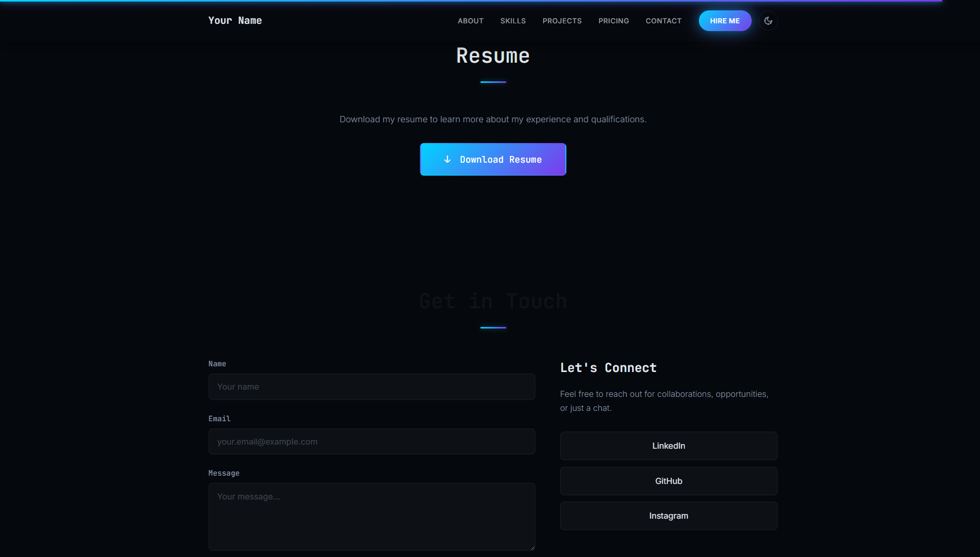980x557 pixels.
Task: Click the Your Name site logo
Action: click(x=235, y=20)
